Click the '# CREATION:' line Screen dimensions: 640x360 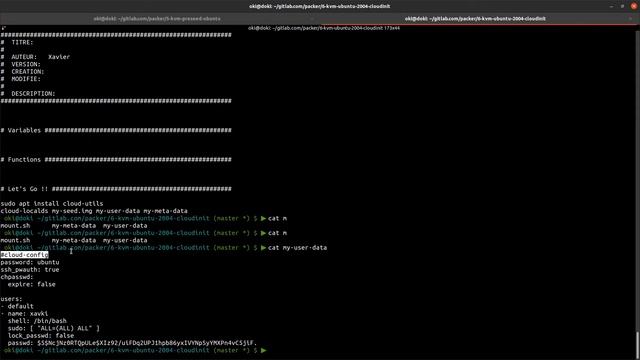22,71
